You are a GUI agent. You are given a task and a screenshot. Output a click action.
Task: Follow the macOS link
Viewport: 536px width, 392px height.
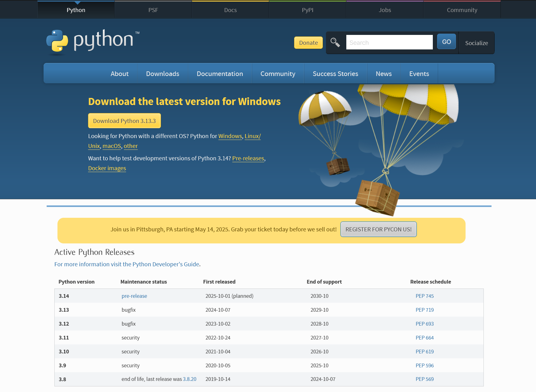pyautogui.click(x=112, y=146)
